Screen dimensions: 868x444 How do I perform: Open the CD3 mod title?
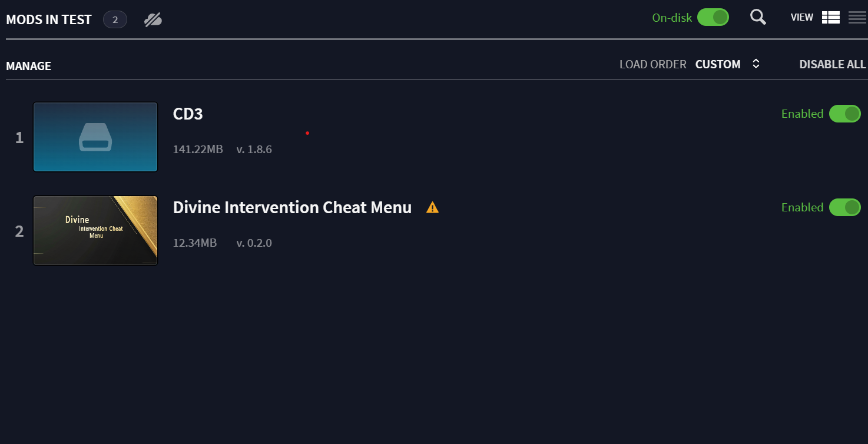188,114
